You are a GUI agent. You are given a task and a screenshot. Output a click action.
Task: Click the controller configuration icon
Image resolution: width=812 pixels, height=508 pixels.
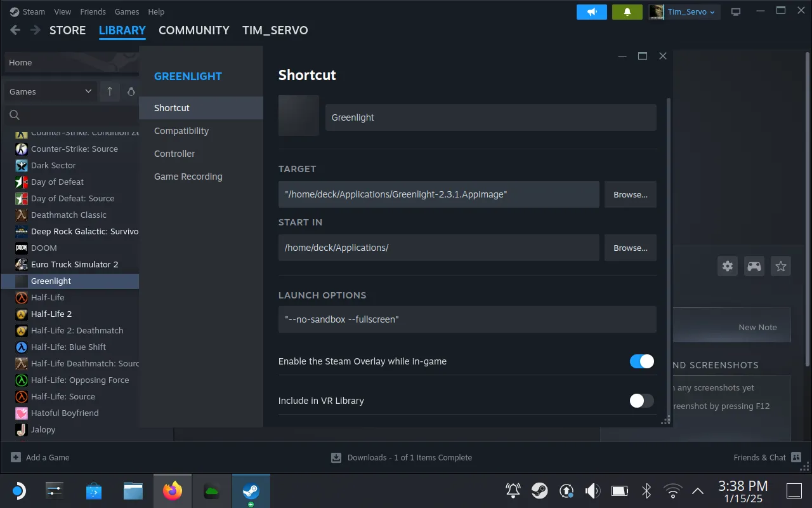[x=754, y=266]
